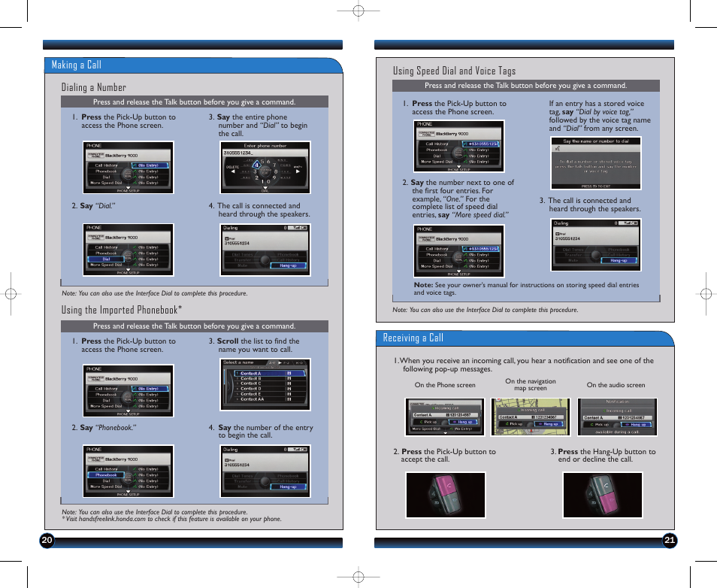Screen dimensions: 717x588
Task: Open the Dialing screen image in Speed Dial step 3
Action: 596,245
